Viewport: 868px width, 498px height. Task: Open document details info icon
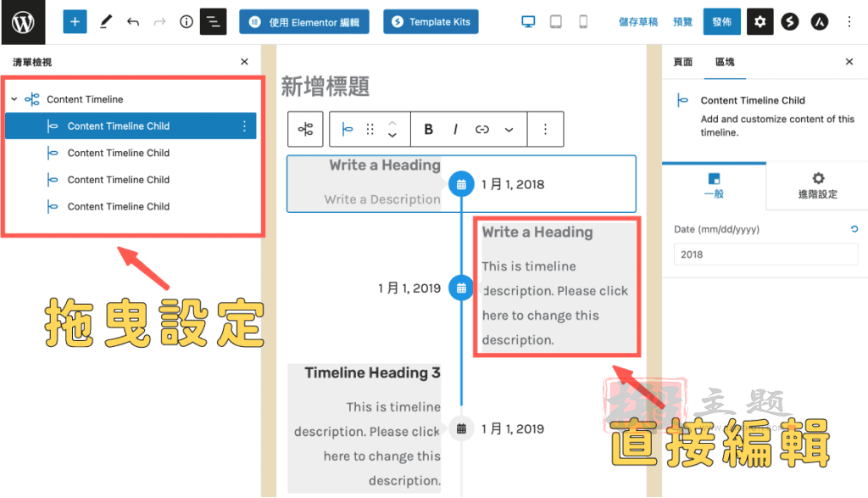[186, 22]
